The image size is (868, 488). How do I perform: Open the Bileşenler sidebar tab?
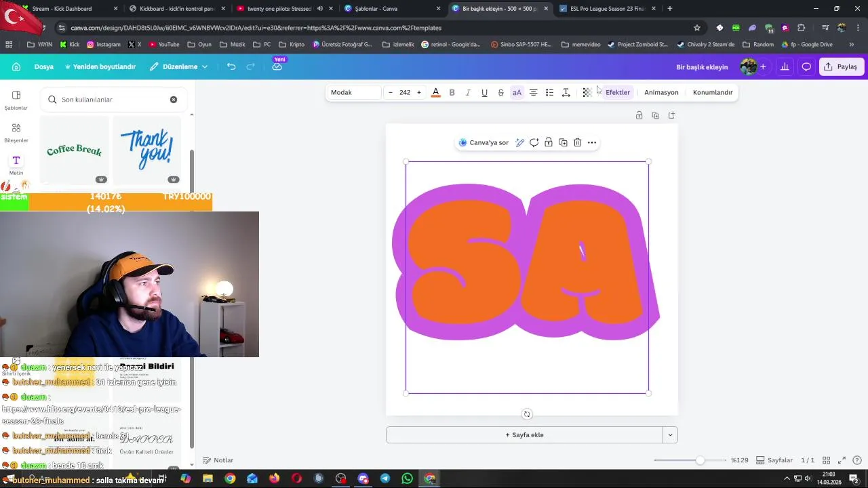(16, 132)
